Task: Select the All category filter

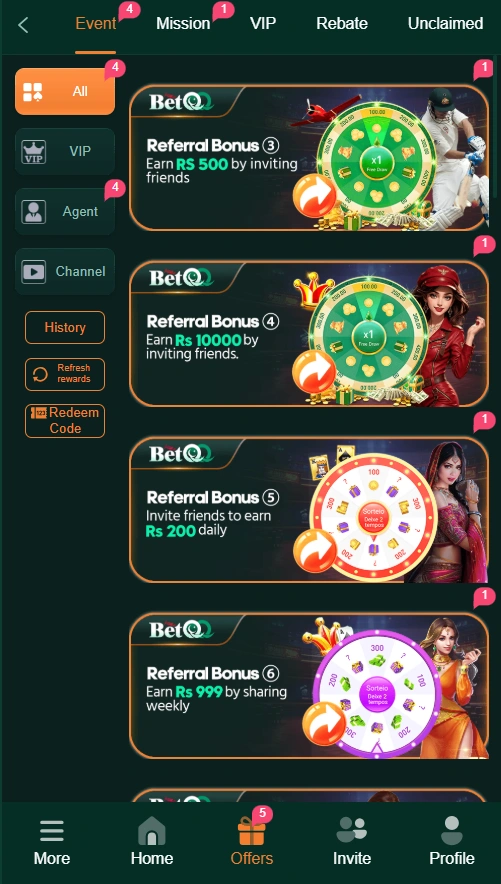Action: point(65,91)
